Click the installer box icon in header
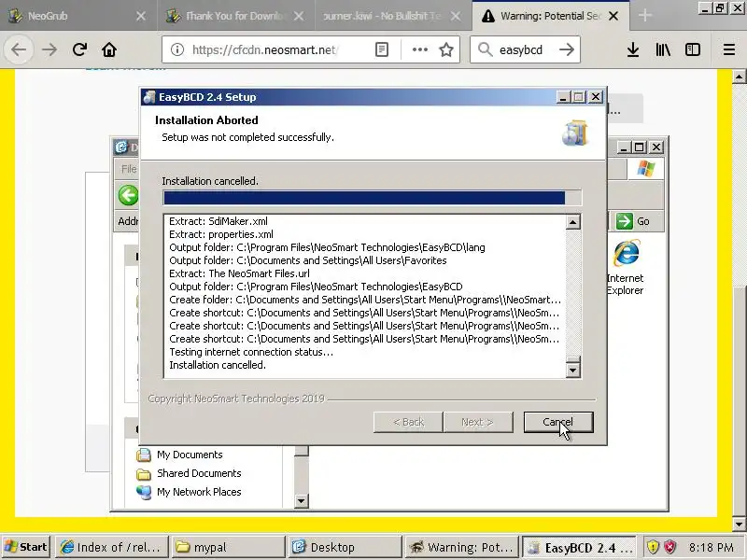The width and height of the screenshot is (747, 560). click(x=575, y=133)
